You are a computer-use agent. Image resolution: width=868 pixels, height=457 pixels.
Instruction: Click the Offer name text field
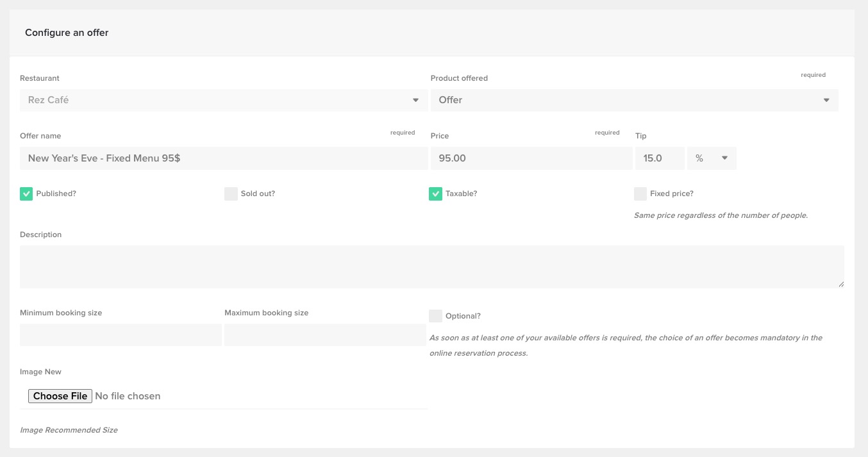223,158
